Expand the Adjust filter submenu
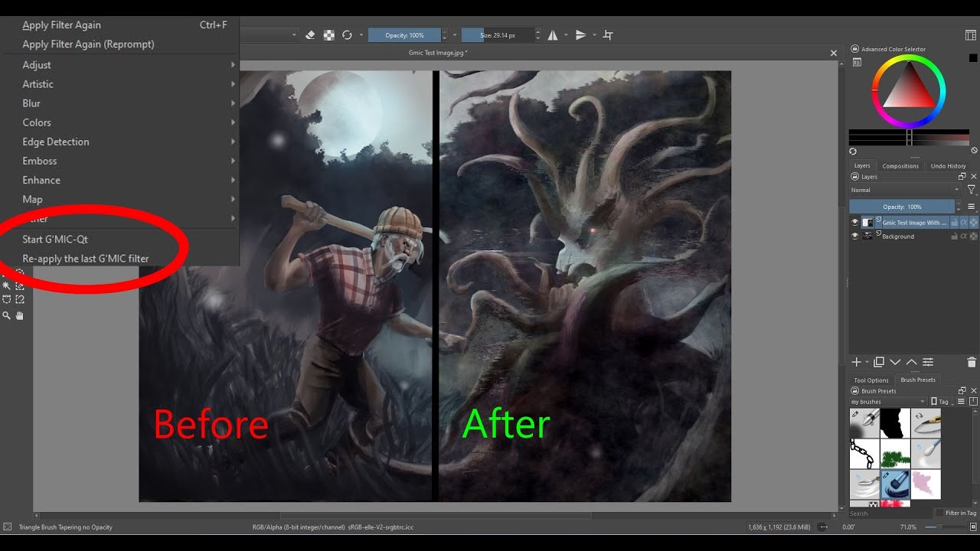Image resolution: width=980 pixels, height=551 pixels. (121, 65)
